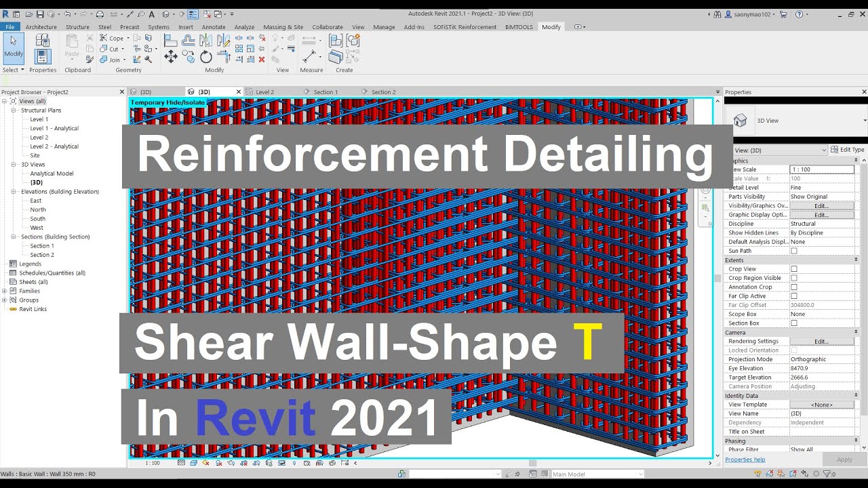
Task: Click the View Template <None> button
Action: 821,405
